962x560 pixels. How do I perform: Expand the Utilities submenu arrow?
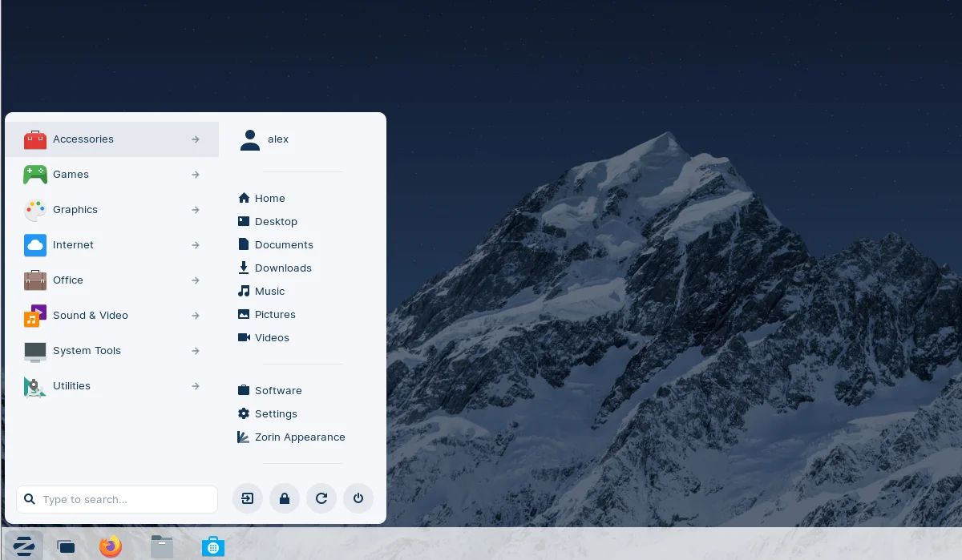(196, 386)
